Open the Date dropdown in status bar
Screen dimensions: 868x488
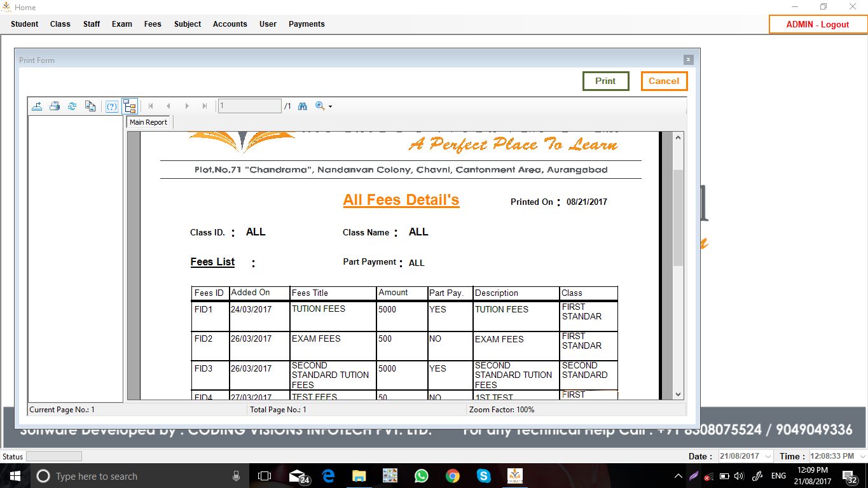pyautogui.click(x=768, y=456)
